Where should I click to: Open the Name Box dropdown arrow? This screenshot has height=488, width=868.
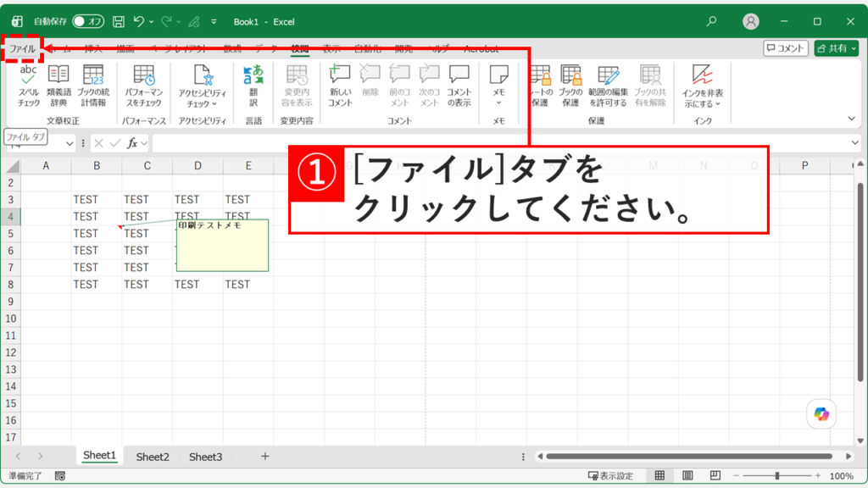pos(70,144)
